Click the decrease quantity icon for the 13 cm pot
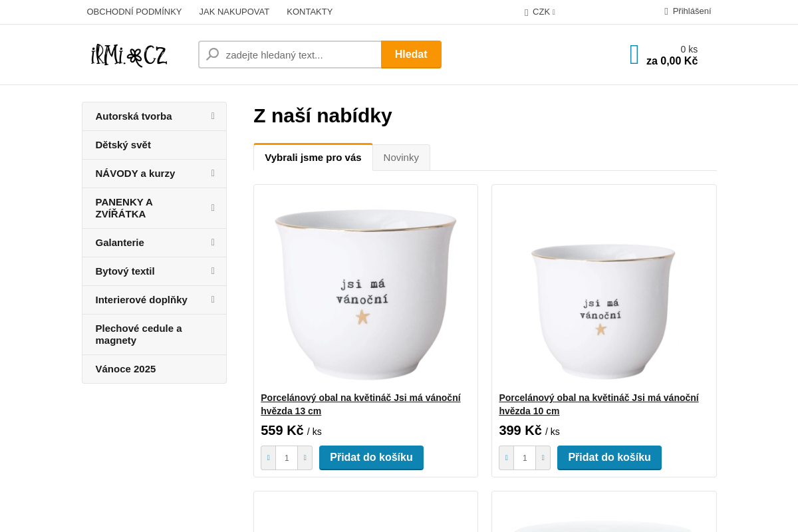The image size is (798, 532). pos(268,458)
